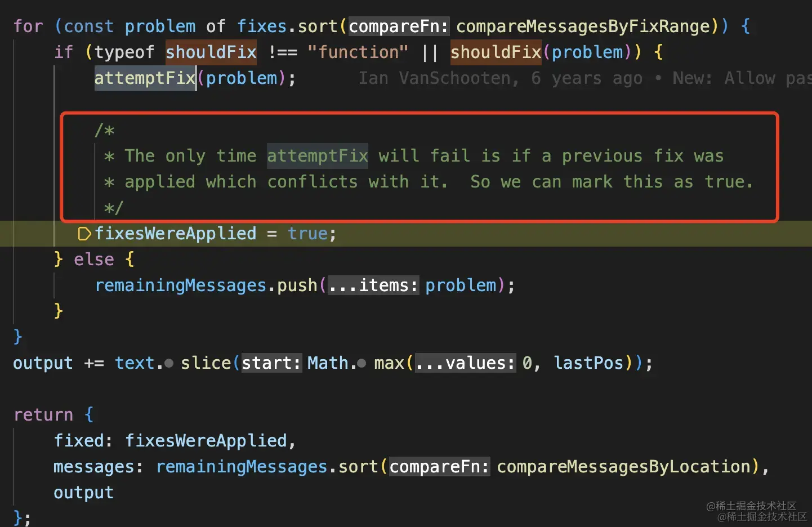The width and height of the screenshot is (812, 527).
Task: Click the 'typeof' keyword
Action: (x=124, y=52)
